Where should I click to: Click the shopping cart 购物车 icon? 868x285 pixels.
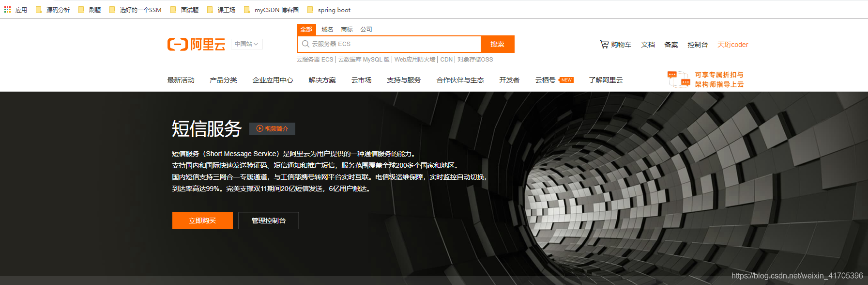click(604, 44)
